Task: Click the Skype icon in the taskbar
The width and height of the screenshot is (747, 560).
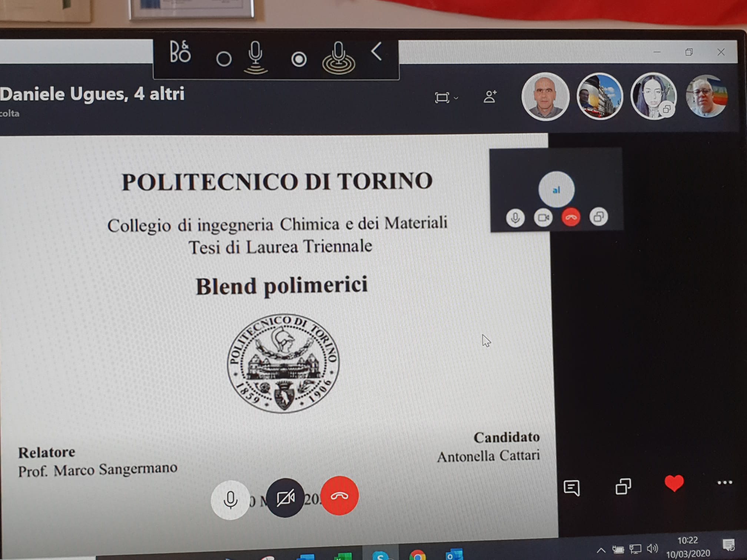Action: pyautogui.click(x=380, y=555)
